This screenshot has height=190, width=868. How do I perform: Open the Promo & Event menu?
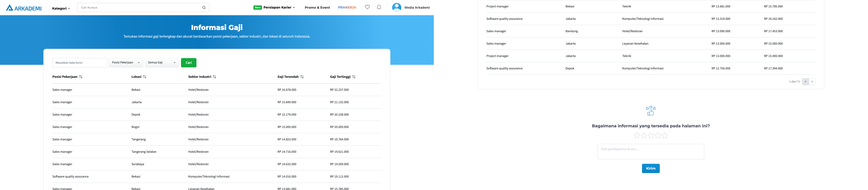pyautogui.click(x=317, y=8)
